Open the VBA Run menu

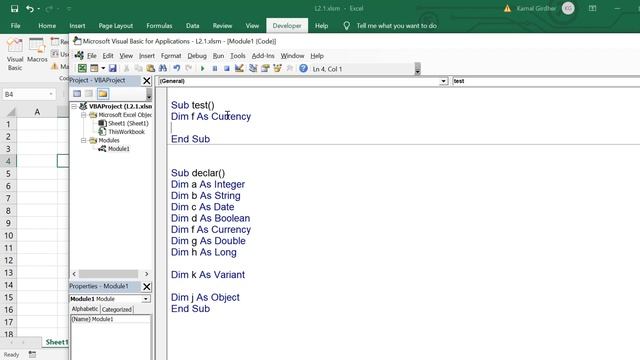[218, 56]
